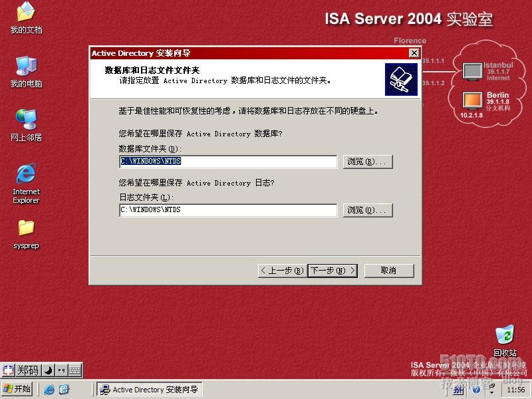Open the 我的文档 desktop icon
Screen dimensions: 532x399
[26, 18]
